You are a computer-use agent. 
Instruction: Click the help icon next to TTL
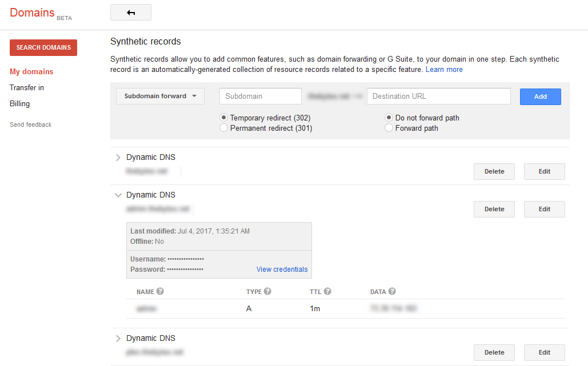pyautogui.click(x=327, y=291)
